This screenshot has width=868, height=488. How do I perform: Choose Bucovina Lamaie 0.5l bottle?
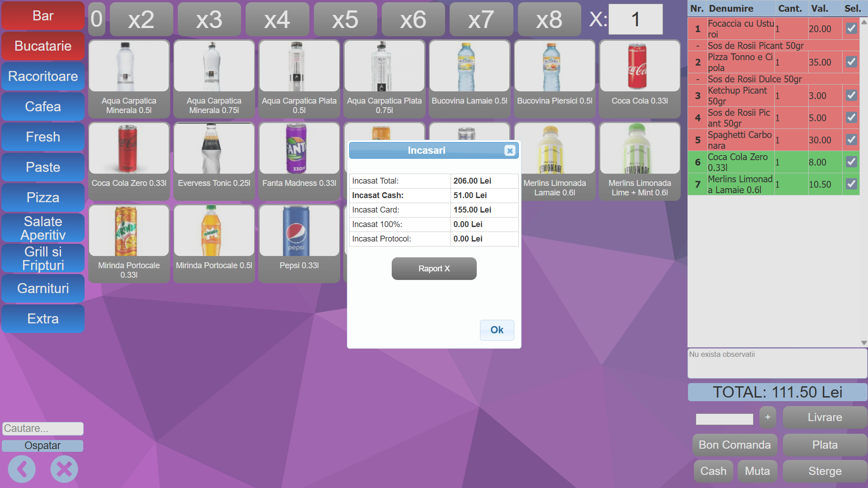[x=469, y=79]
